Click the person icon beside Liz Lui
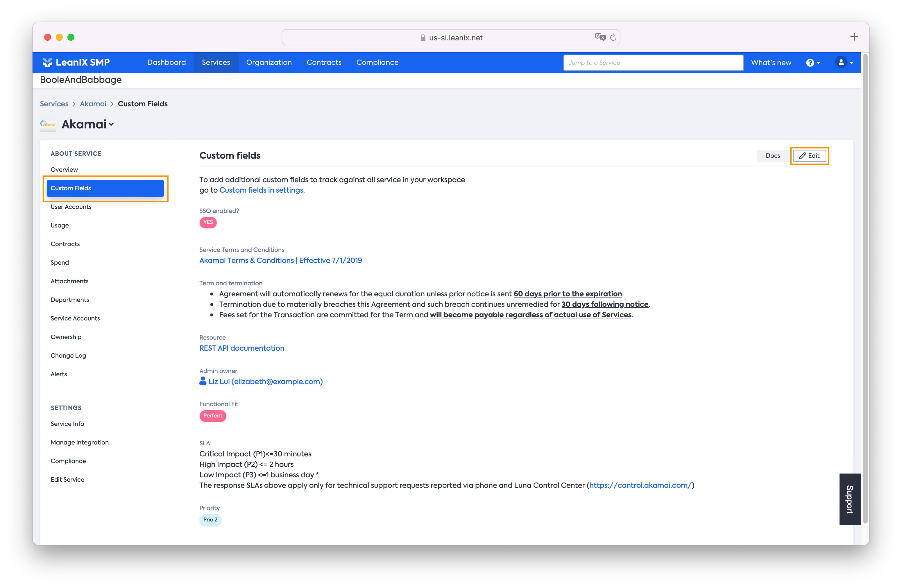 pyautogui.click(x=203, y=381)
